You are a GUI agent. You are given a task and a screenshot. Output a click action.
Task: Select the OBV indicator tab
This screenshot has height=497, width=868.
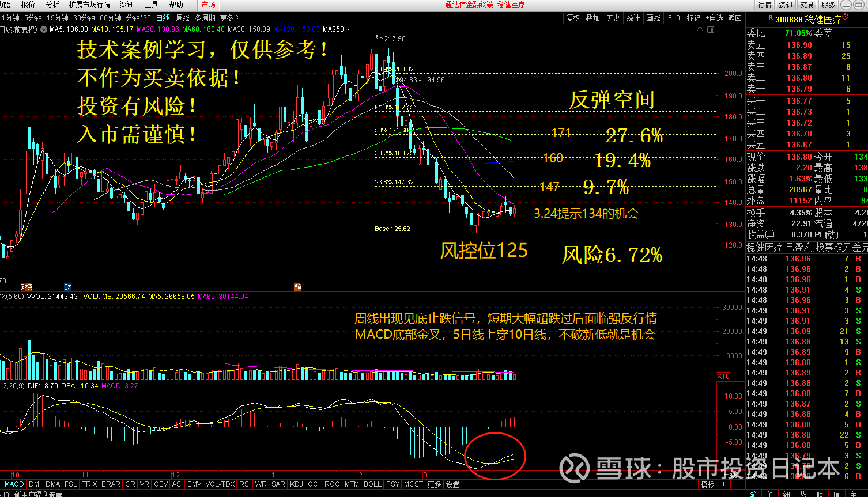coord(161,484)
